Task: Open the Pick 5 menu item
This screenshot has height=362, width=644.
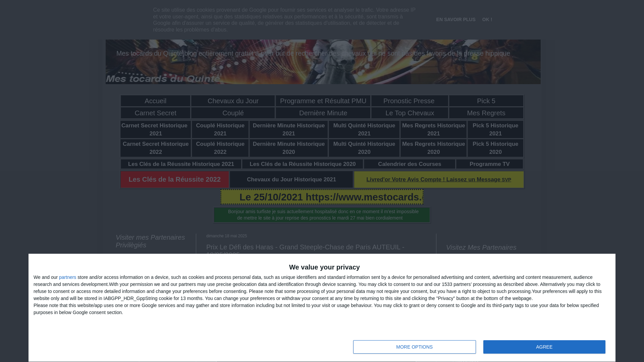Action: (486, 101)
